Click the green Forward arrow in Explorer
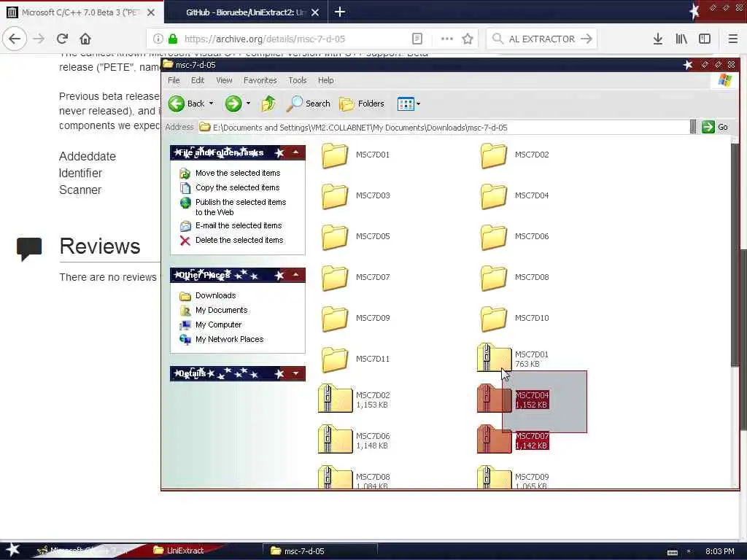 (233, 104)
